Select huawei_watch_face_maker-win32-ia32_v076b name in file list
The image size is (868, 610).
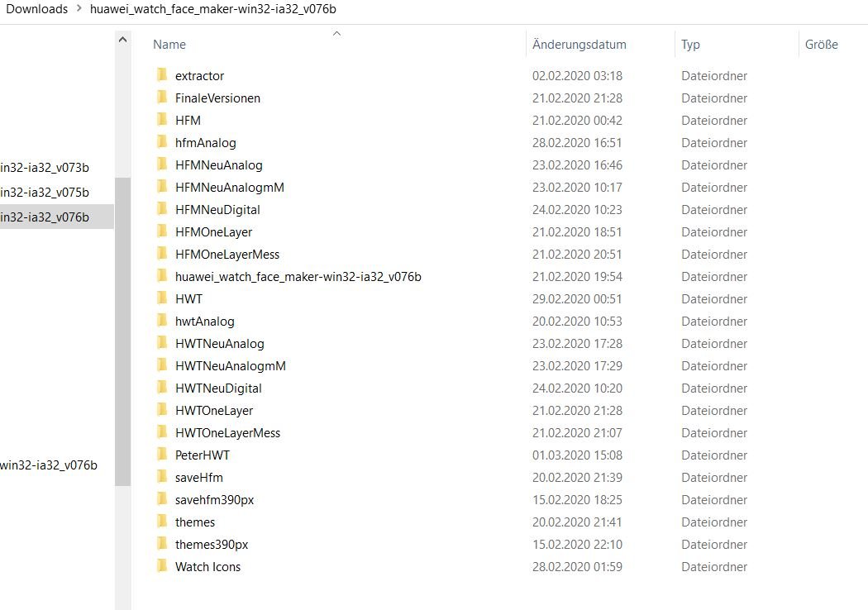298,277
